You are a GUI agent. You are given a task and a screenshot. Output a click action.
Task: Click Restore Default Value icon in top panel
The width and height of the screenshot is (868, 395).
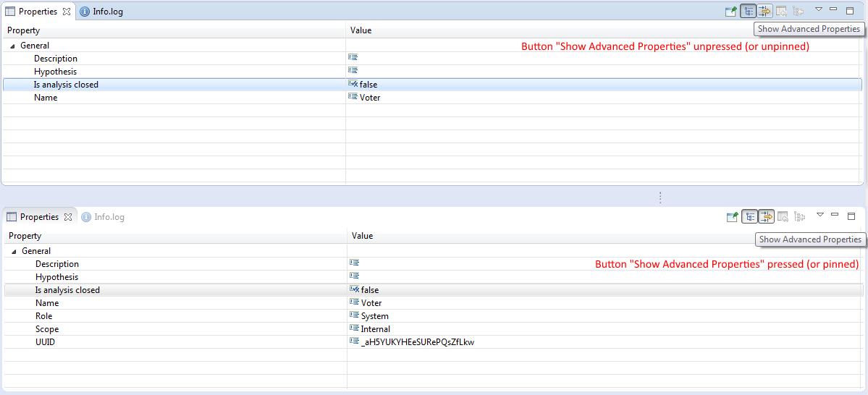point(781,11)
